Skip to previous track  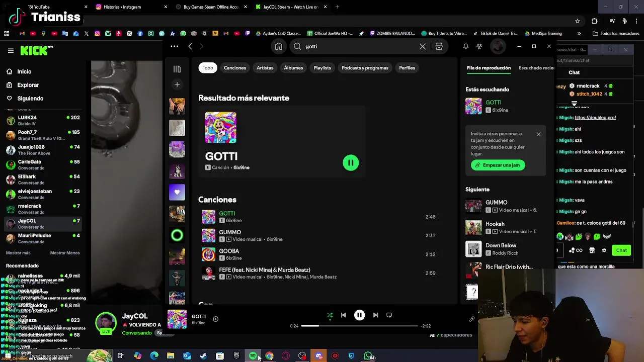tap(343, 315)
